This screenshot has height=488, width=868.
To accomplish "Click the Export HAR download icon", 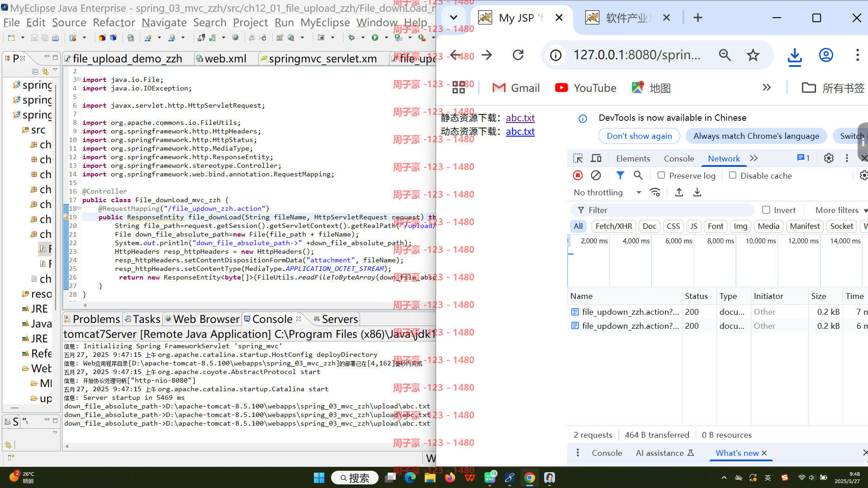I will (x=697, y=192).
